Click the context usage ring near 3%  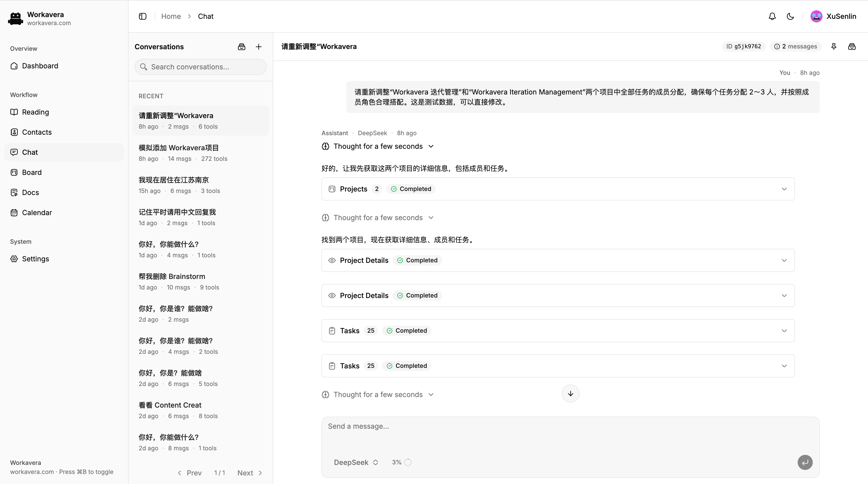point(408,462)
